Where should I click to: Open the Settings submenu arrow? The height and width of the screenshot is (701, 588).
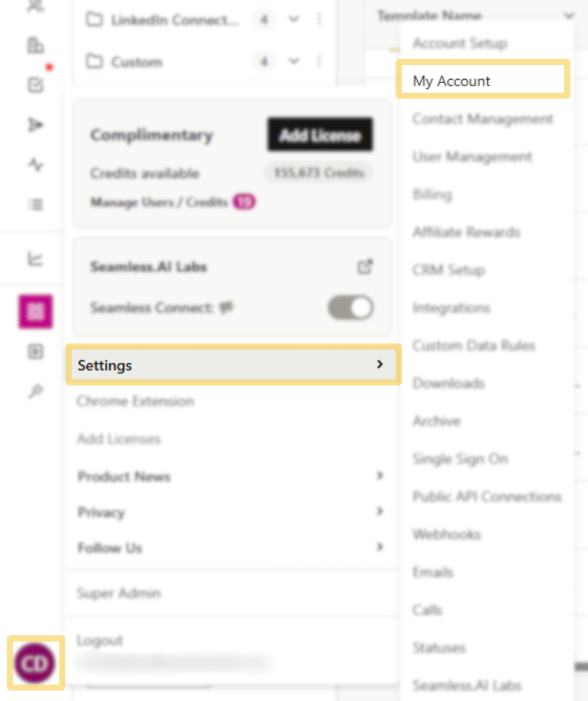click(379, 364)
